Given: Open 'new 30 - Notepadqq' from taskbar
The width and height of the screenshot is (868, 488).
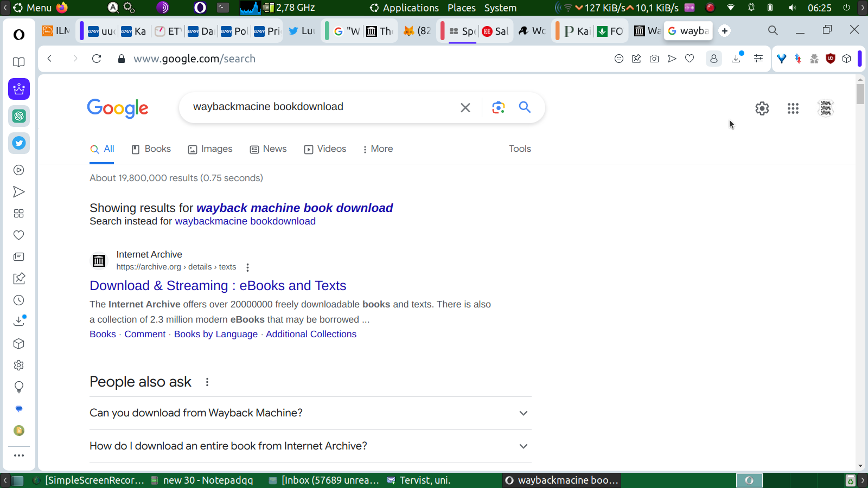Looking at the screenshot, I should click(x=202, y=480).
